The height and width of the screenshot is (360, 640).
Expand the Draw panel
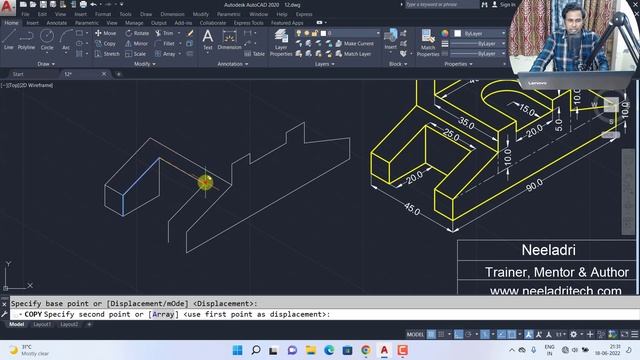46,64
